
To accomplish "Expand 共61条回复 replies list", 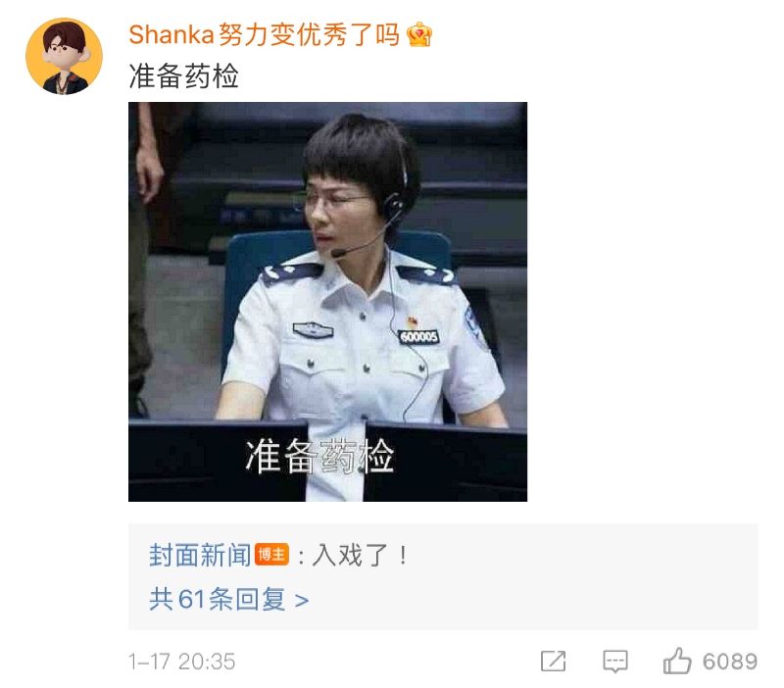I will click(x=228, y=599).
